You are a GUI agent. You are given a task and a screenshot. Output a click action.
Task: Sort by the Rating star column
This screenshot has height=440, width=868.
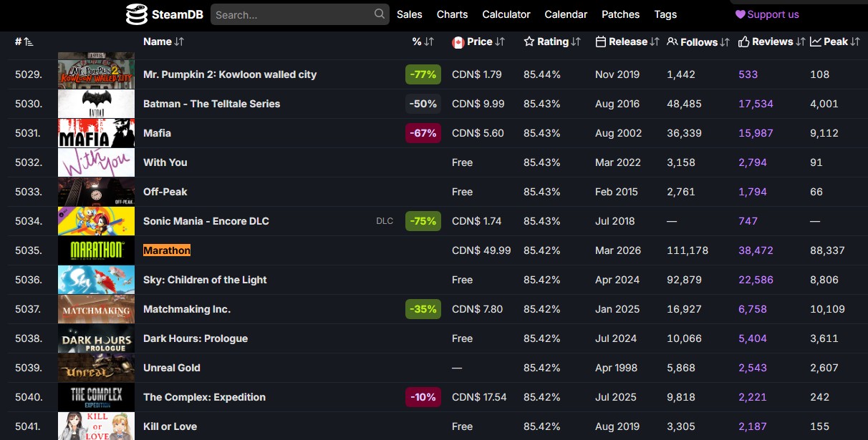tap(552, 41)
